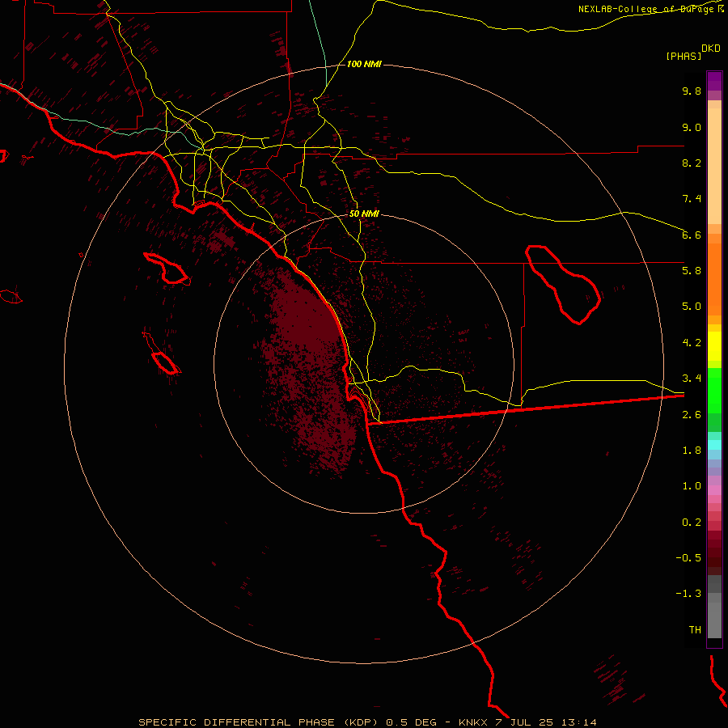Click the light peach band of the color scale
This screenshot has height=728, width=728.
[714, 166]
